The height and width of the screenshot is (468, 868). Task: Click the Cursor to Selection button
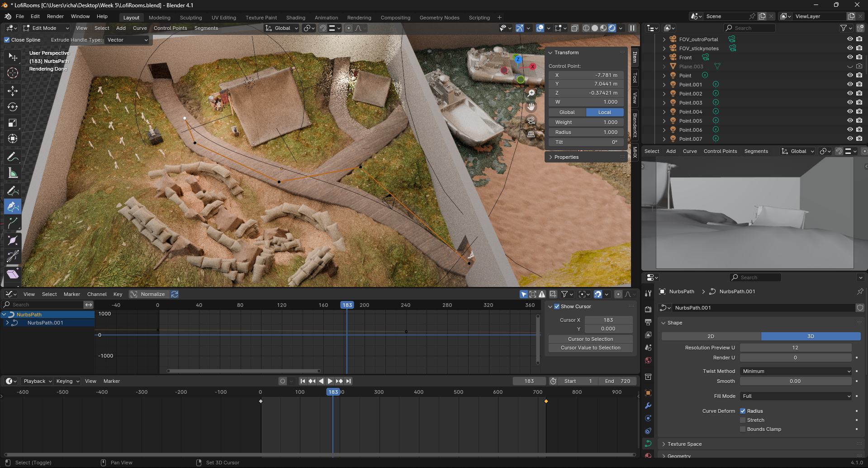click(x=590, y=339)
